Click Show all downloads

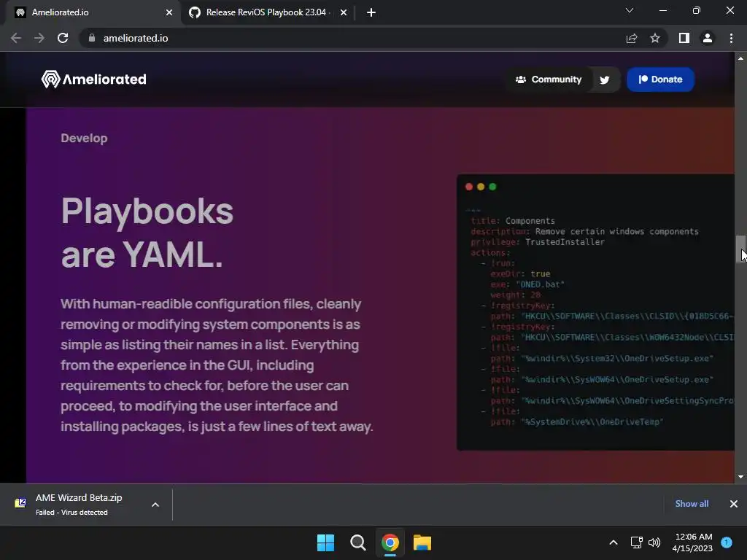692,504
